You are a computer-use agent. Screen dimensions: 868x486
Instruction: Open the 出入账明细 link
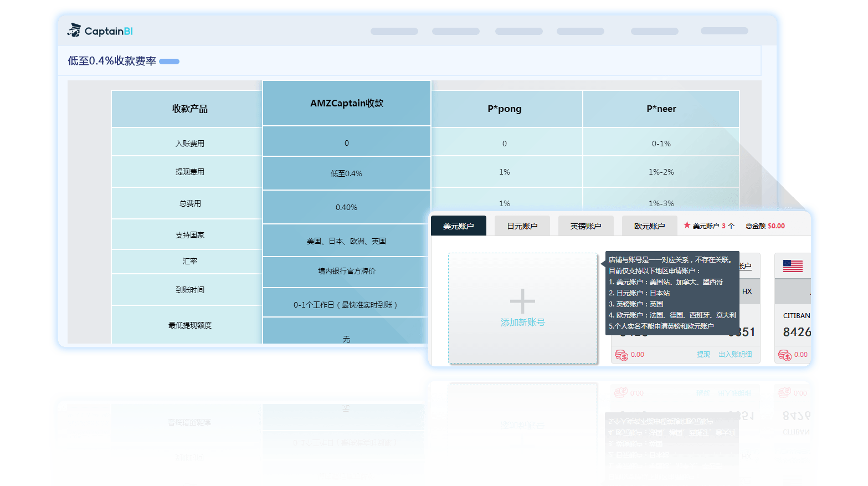(x=735, y=354)
